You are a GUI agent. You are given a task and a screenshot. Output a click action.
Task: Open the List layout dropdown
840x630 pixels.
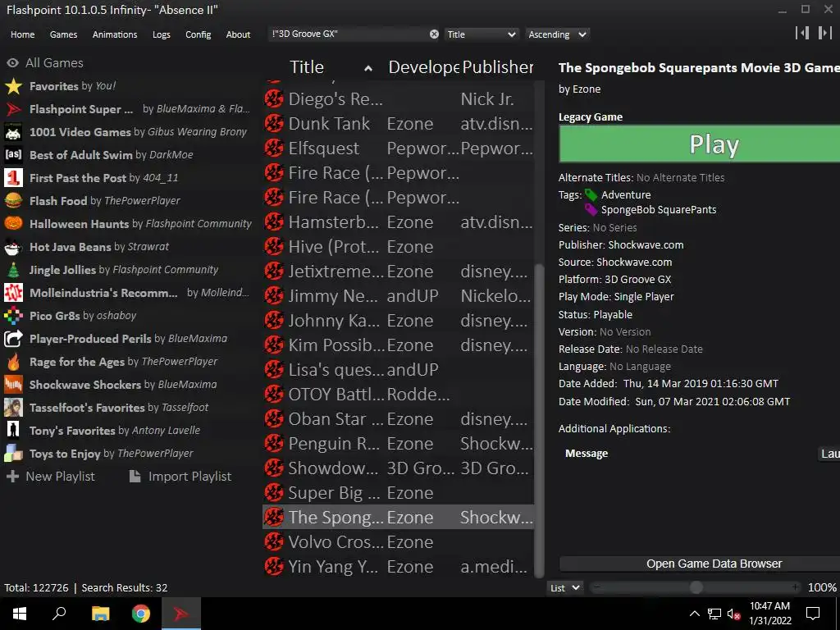click(564, 587)
